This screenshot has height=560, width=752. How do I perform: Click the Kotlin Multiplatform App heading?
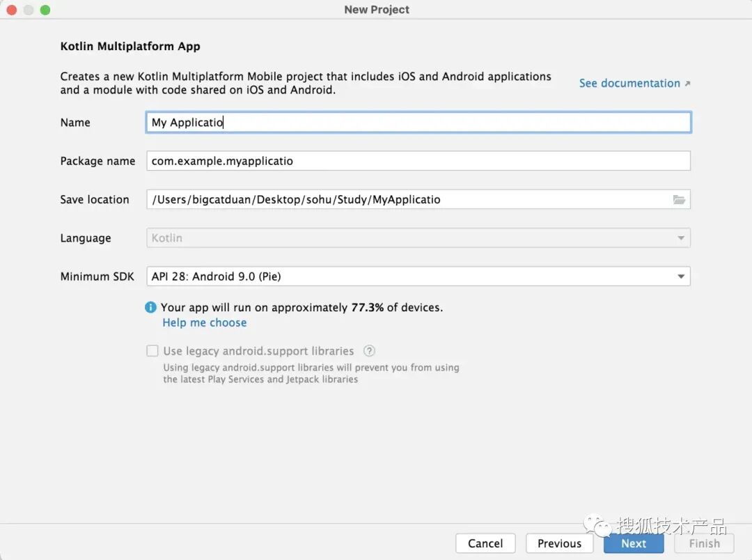130,46
